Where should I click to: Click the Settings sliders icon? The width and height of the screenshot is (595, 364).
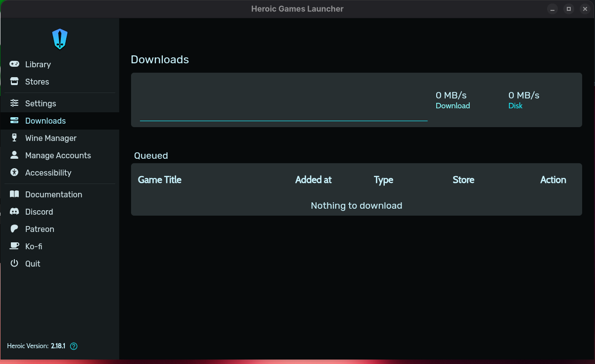(15, 103)
